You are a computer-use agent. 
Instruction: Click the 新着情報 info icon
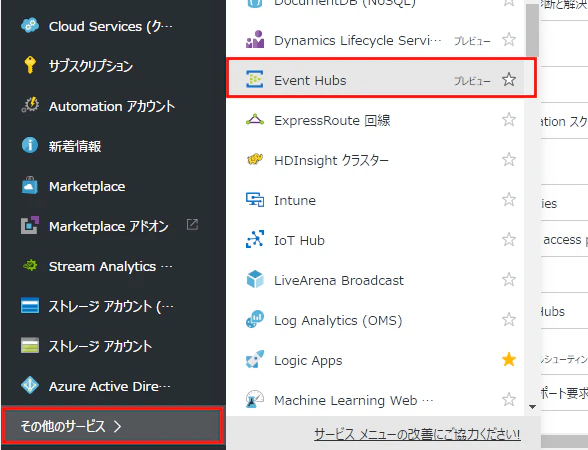coord(30,145)
